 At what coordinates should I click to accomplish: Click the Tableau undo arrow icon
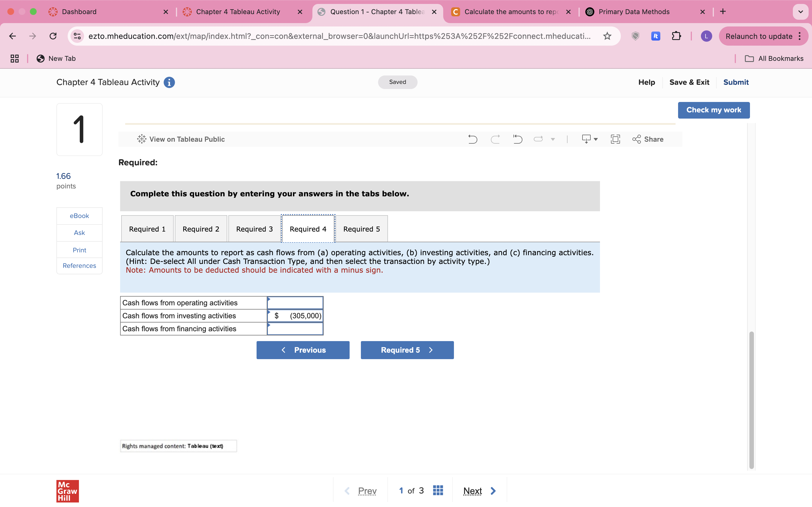click(x=473, y=139)
